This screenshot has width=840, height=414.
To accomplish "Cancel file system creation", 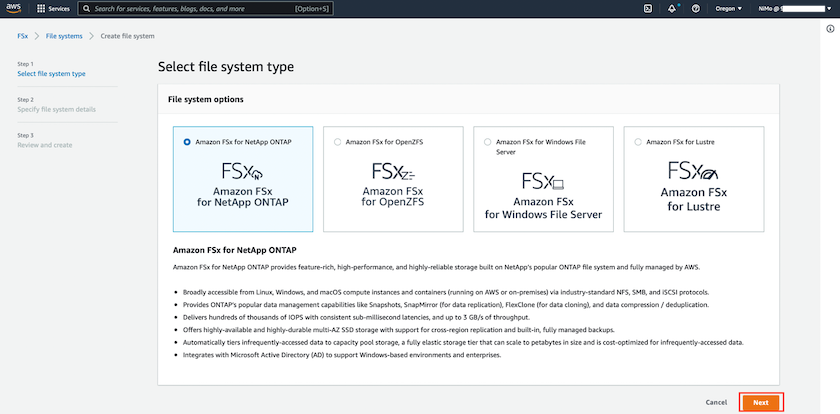I will click(x=716, y=402).
